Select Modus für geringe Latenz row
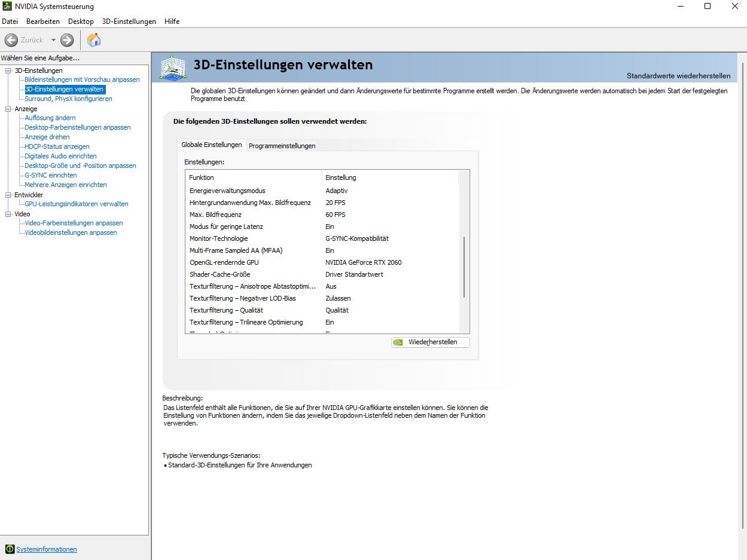Viewport: 747px width, 560px height. click(x=322, y=227)
